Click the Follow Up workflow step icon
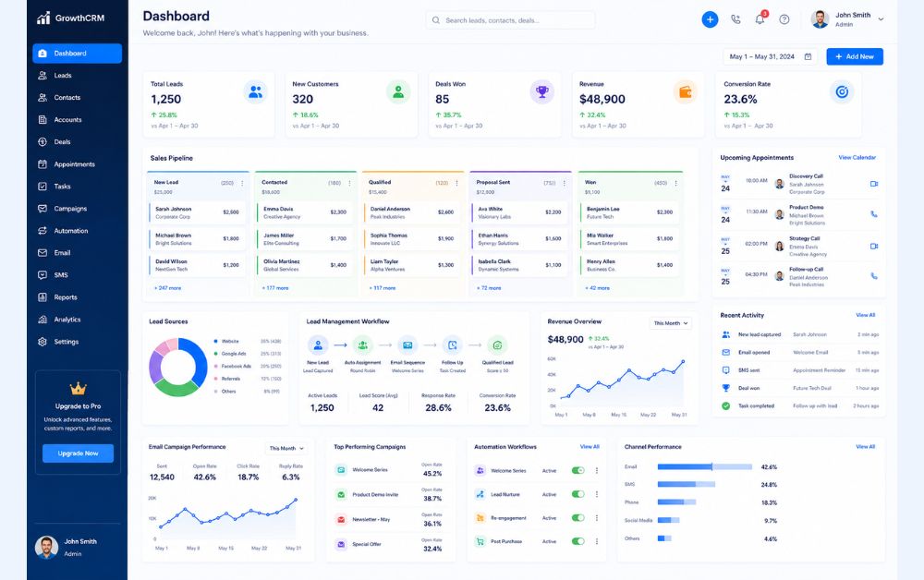 coord(453,345)
